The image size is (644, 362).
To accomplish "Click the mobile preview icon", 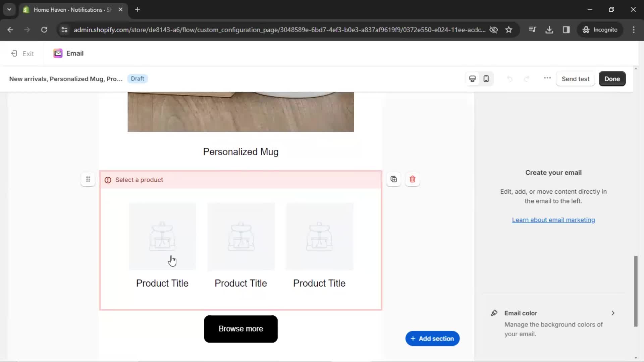I will [486, 79].
